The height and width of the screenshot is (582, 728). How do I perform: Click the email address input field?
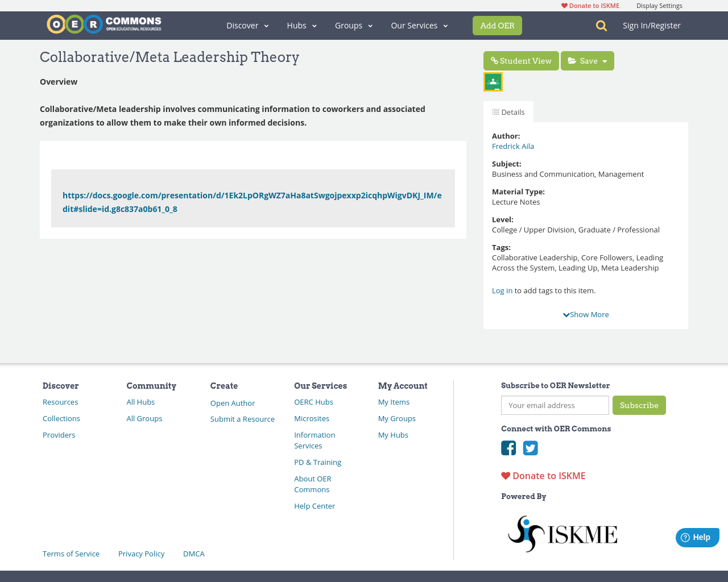[555, 405]
